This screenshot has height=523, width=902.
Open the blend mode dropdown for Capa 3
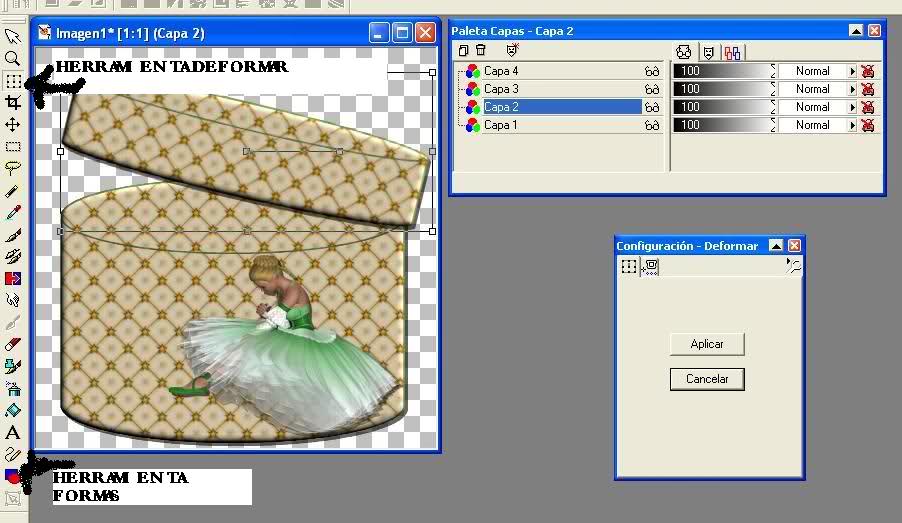click(853, 89)
